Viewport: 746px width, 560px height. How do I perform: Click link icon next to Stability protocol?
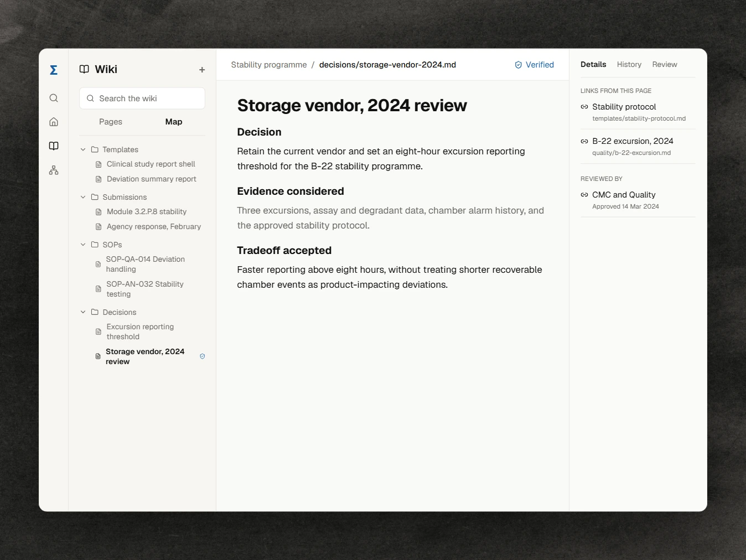coord(584,107)
